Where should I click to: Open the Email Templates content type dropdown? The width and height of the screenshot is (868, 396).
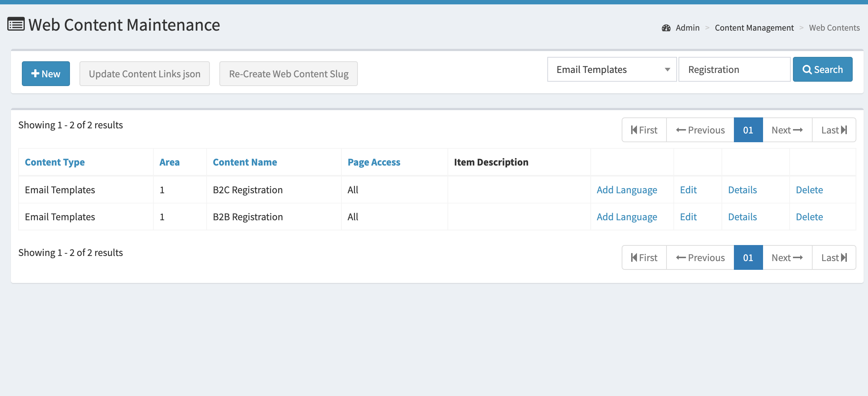point(612,69)
